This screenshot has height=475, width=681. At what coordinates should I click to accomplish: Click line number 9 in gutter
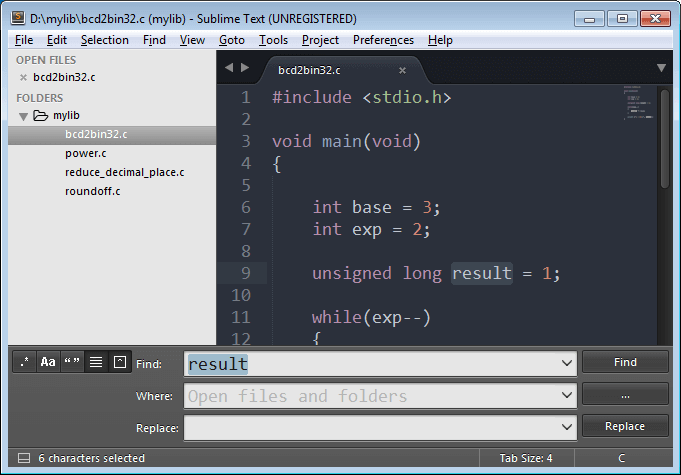(x=246, y=273)
